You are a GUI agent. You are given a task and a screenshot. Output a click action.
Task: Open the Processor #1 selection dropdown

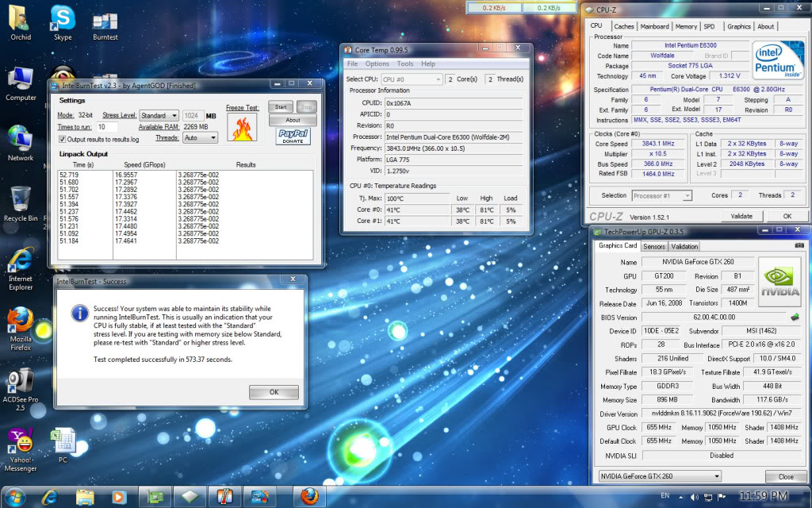coord(662,195)
